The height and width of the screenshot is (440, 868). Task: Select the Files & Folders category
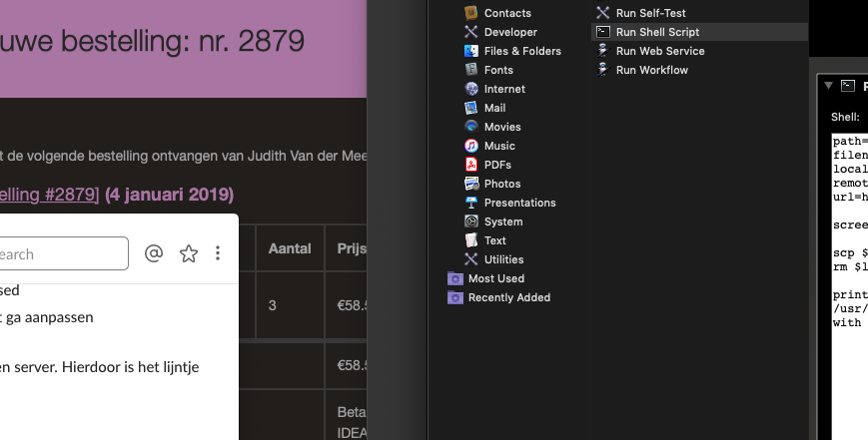521,51
